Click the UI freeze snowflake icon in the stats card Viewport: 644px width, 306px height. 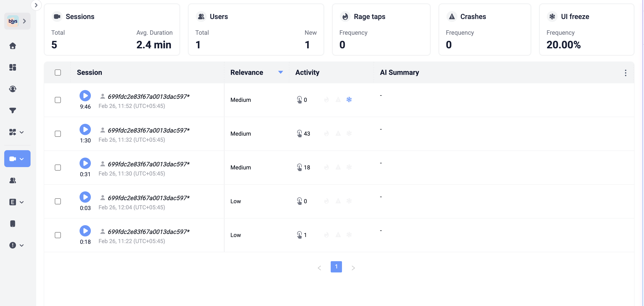pyautogui.click(x=552, y=16)
